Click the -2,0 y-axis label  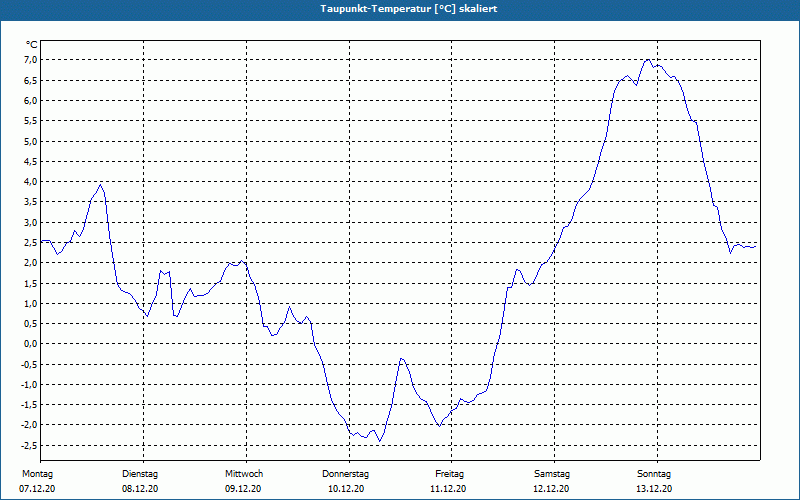[x=29, y=425]
